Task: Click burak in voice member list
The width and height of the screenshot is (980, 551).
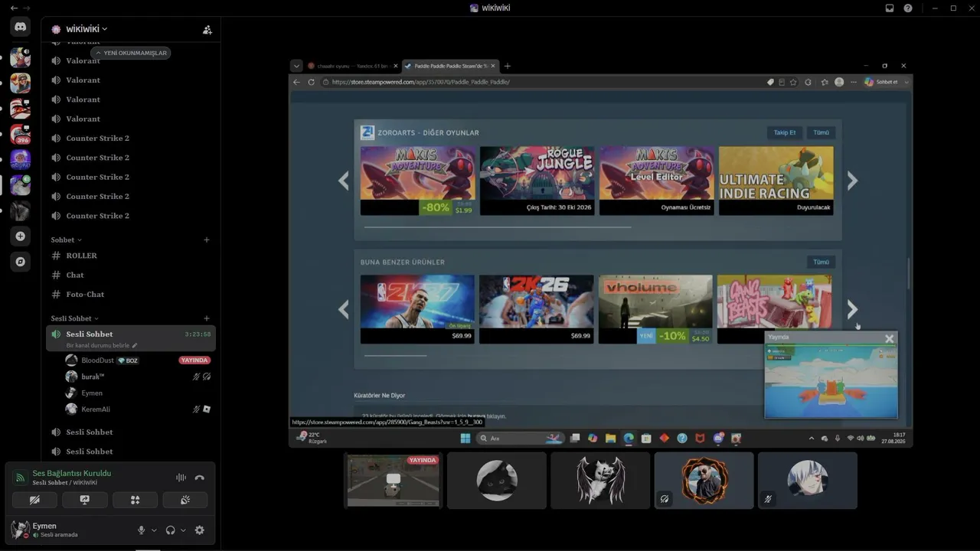Action: 93,377
